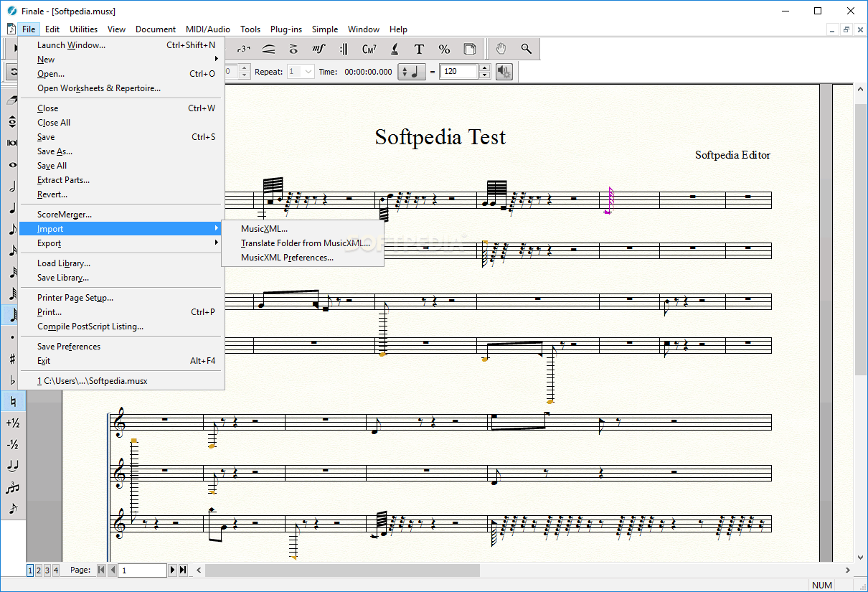868x592 pixels.
Task: Select the Text (T) tool
Action: click(x=420, y=49)
